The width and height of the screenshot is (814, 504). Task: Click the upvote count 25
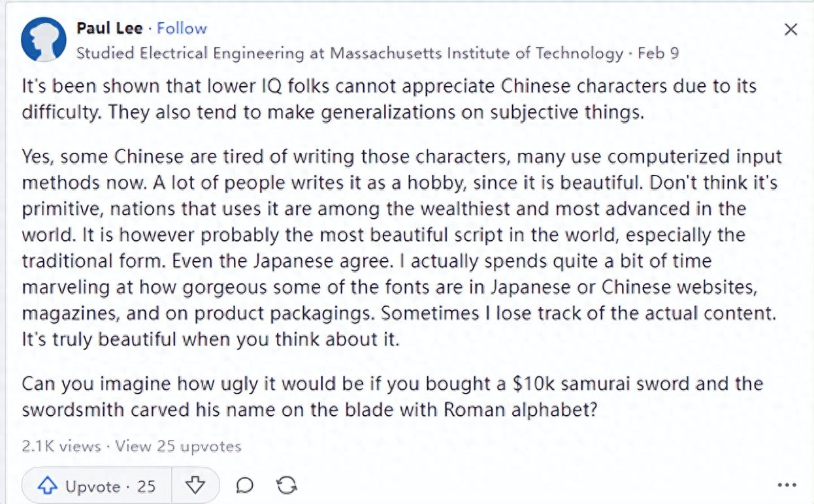(146, 486)
